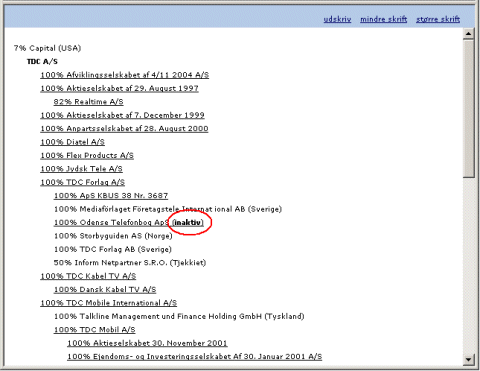Click mindre skrift to reduce font size
Screen dimensions: 480x371
[383, 19]
